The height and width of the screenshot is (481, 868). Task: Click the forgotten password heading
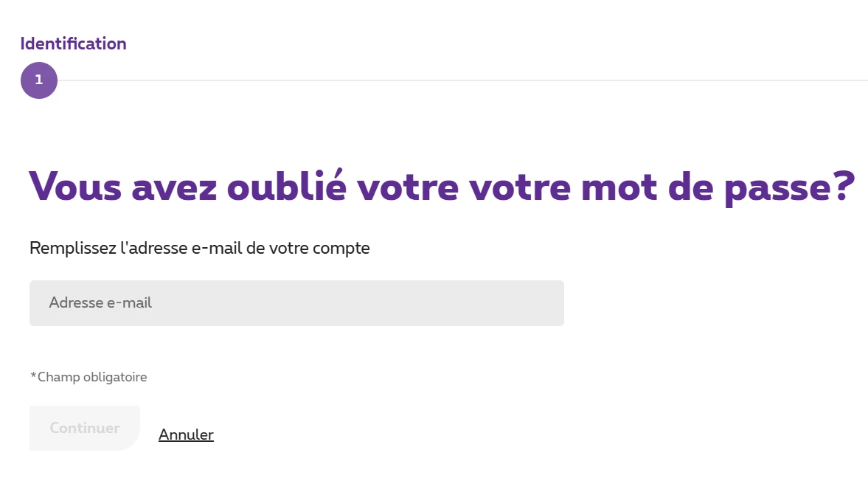pos(442,185)
